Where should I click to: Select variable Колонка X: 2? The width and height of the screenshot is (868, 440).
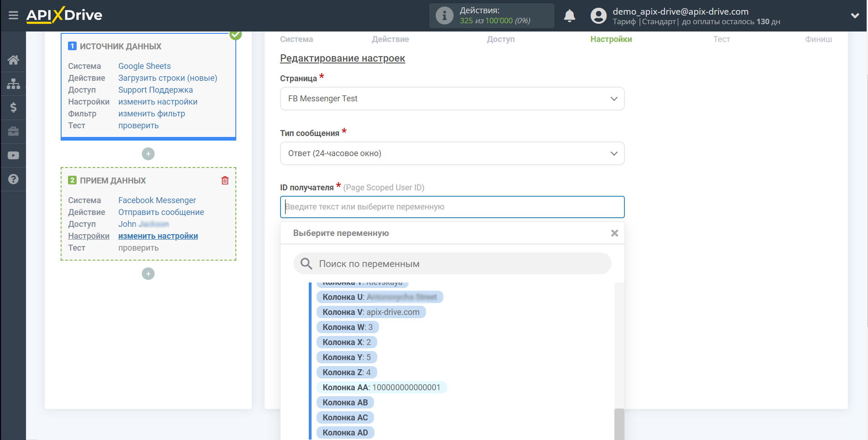(347, 342)
